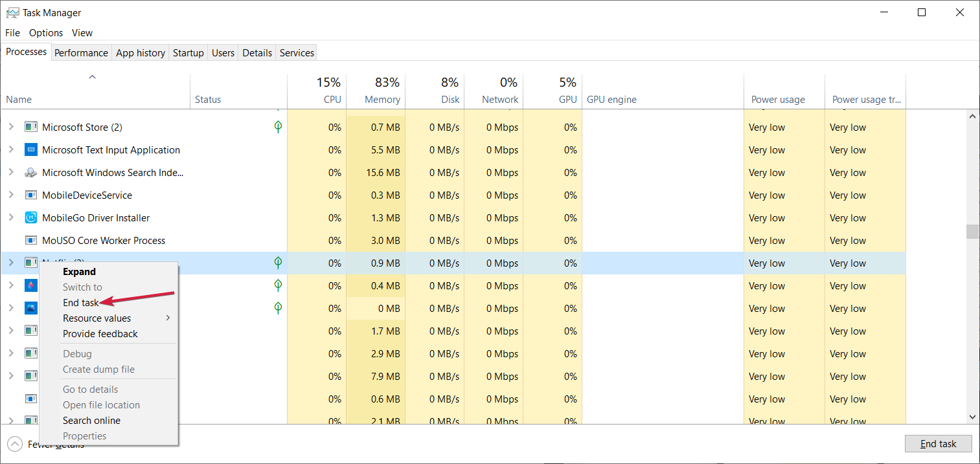Expand the Microsoft Windows Search Indexer group
The image size is (980, 464).
(x=11, y=173)
